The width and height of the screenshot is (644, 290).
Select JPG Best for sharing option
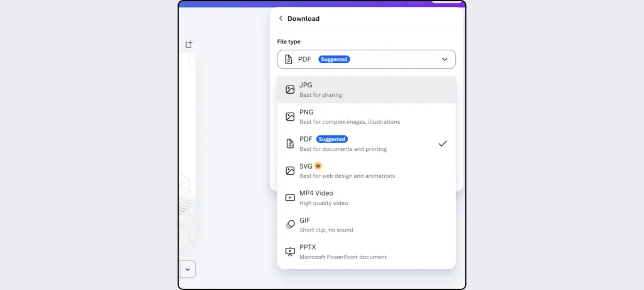[367, 89]
